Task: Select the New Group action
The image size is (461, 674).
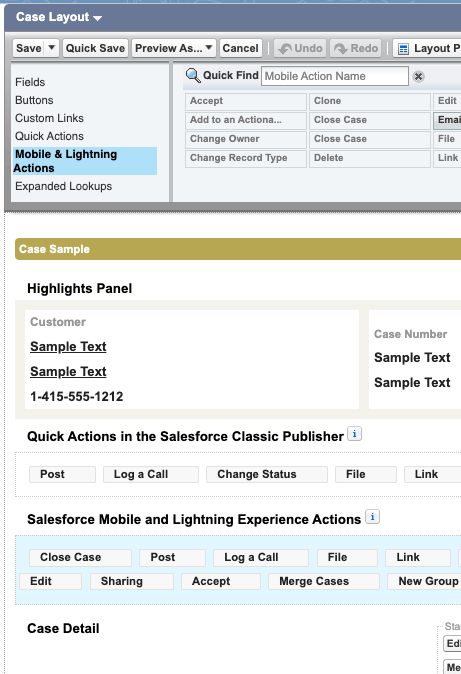Action: [424, 582]
